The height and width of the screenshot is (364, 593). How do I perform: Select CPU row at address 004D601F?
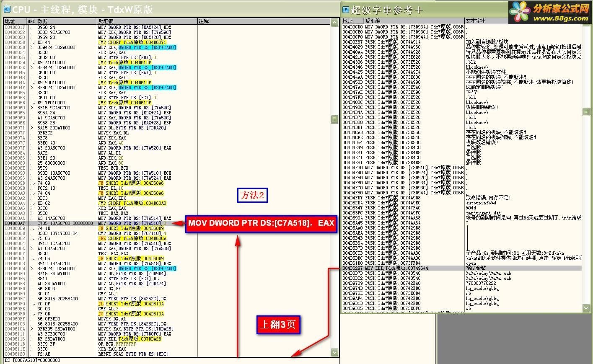coord(167,27)
